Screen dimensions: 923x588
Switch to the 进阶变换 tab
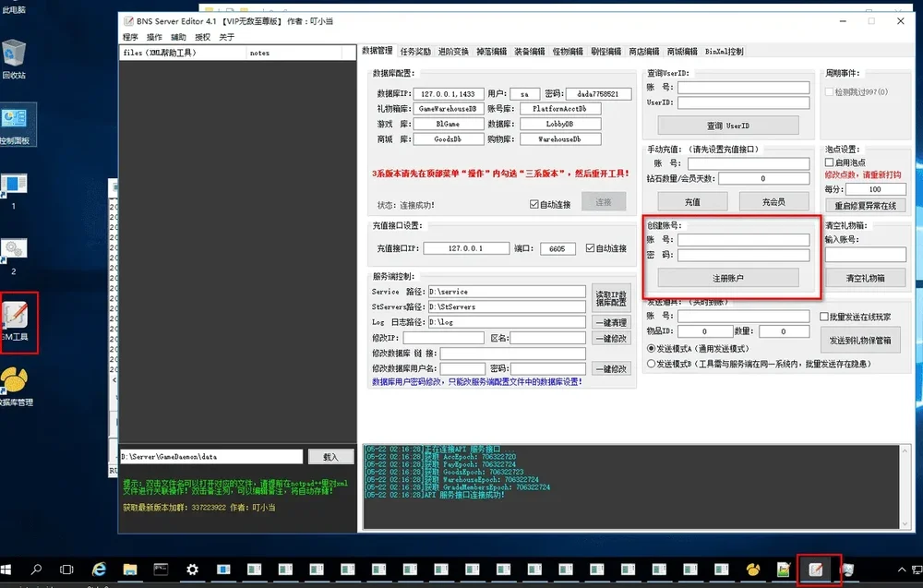[453, 52]
